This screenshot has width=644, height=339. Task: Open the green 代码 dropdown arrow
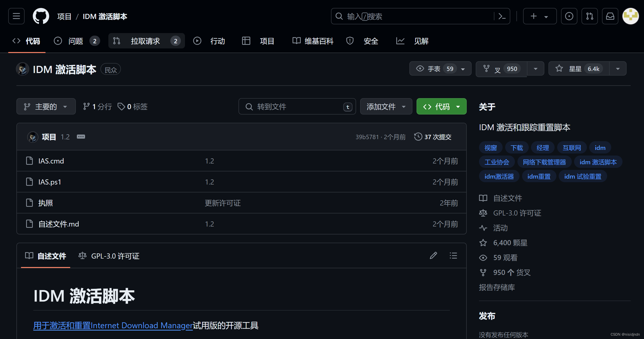458,106
